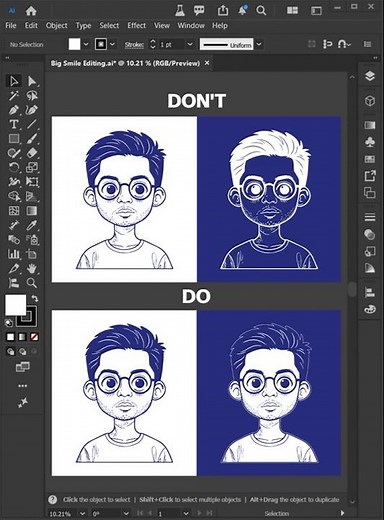Click the fill color swatch in control bar
384x520 pixels.
point(74,44)
